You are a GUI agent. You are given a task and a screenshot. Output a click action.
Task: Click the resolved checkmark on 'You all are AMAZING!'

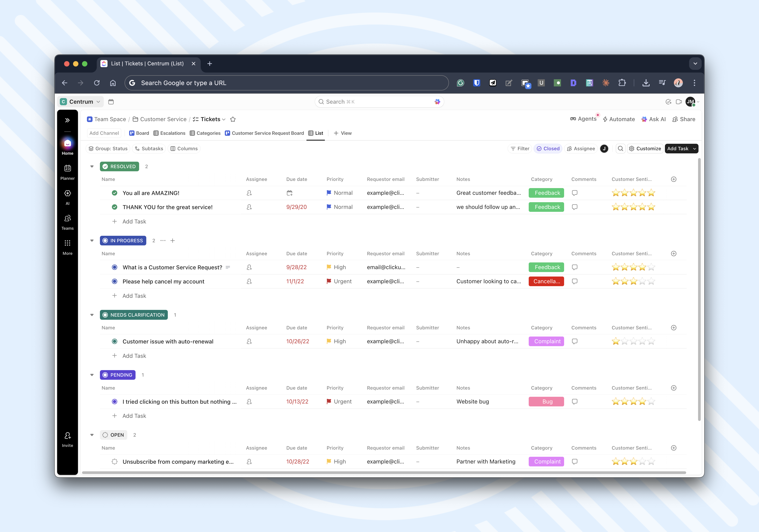pyautogui.click(x=114, y=193)
